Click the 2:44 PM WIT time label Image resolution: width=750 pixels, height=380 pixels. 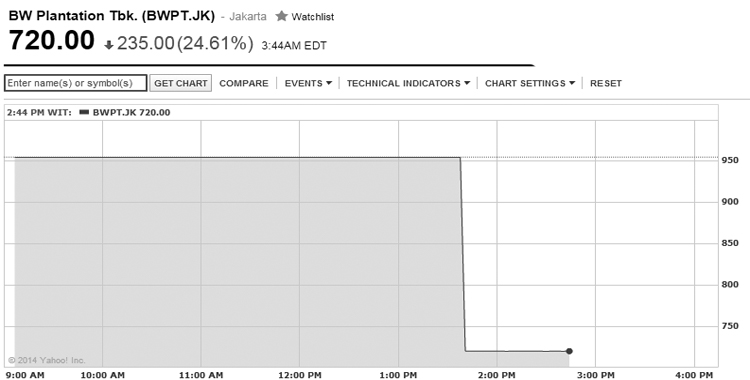[x=39, y=113]
